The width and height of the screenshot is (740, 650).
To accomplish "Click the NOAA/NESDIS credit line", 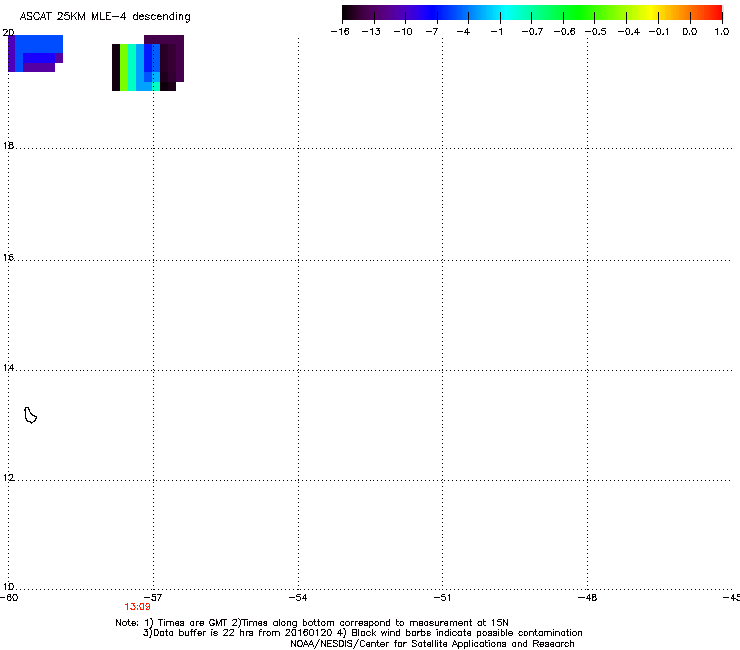I will (432, 644).
